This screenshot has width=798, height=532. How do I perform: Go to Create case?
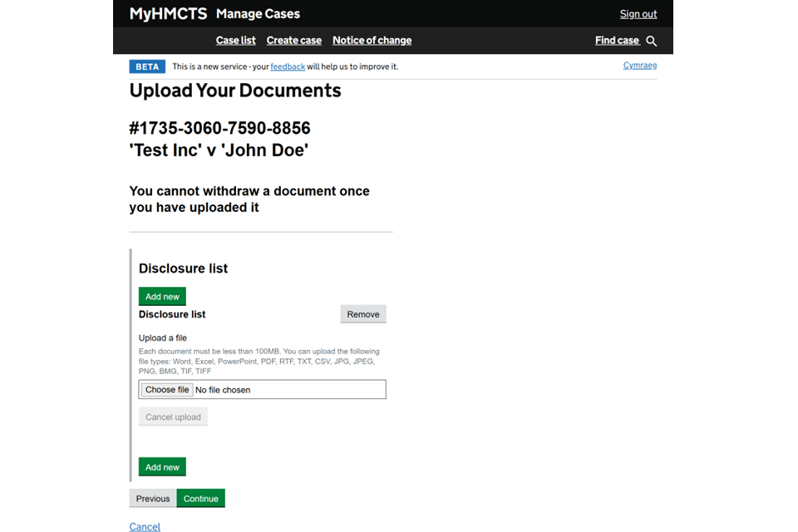[293, 41]
